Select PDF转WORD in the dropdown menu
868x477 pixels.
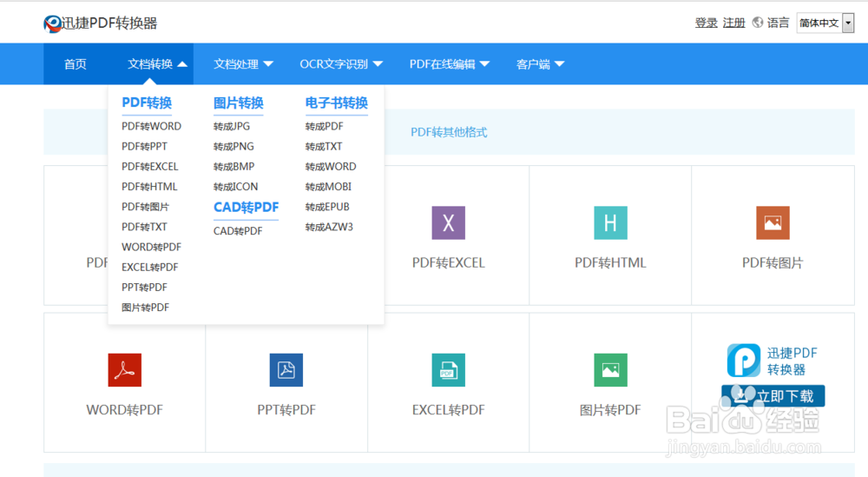151,126
